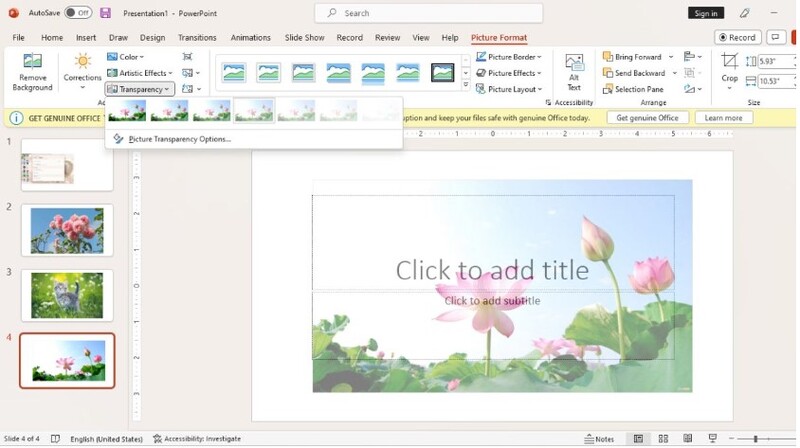Click the Remove Background icon

click(x=32, y=61)
